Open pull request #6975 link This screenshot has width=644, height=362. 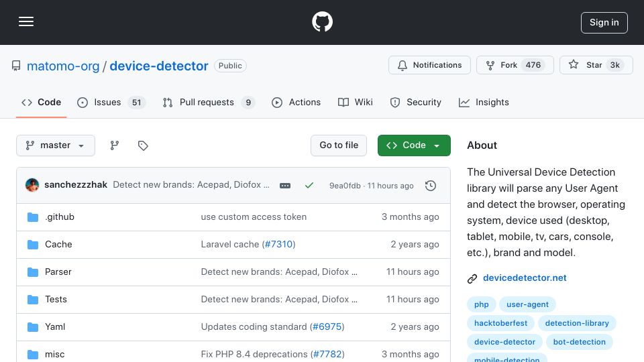327,326
